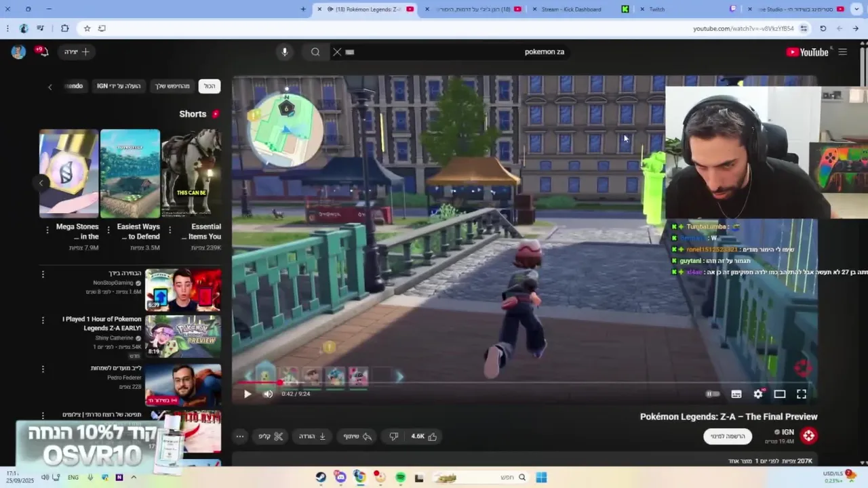Bookmark this page star icon
868x488 pixels.
(87, 28)
